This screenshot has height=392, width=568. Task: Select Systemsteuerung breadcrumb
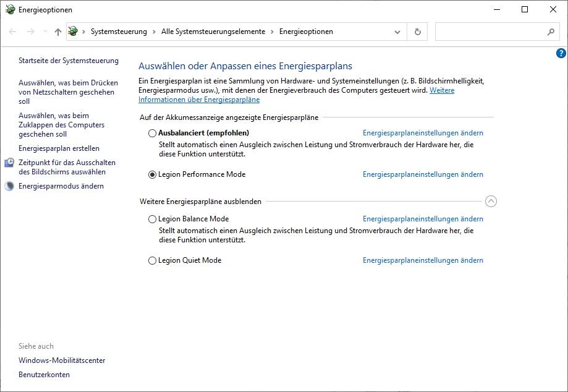(119, 32)
